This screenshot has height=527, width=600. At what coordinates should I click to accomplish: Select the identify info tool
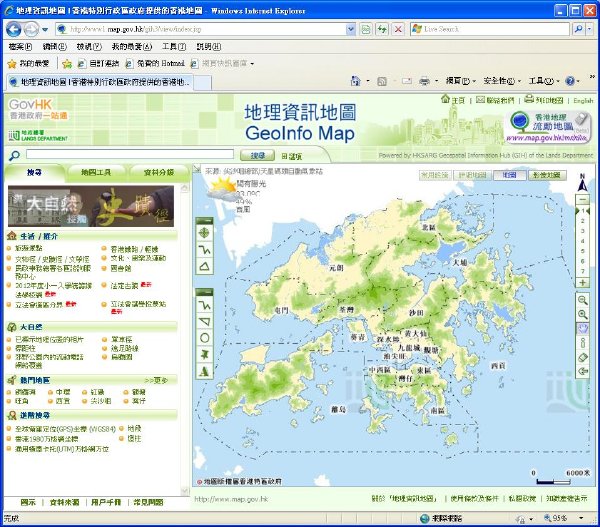(x=582, y=343)
